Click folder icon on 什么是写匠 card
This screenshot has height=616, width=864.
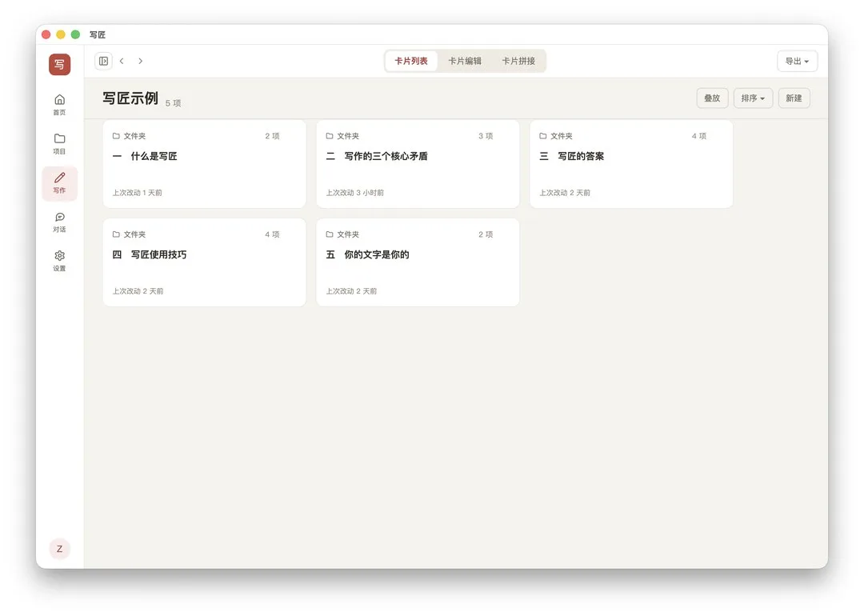(116, 135)
